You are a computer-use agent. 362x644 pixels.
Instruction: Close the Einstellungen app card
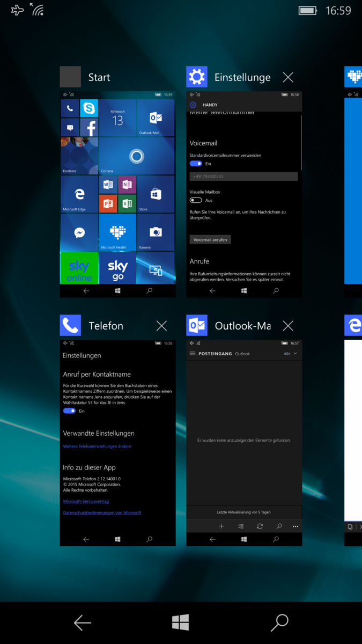[288, 77]
